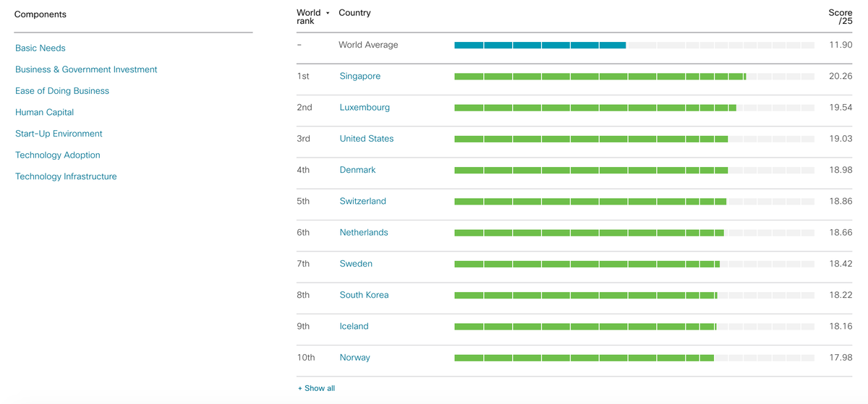Open the Basic Needs component
The width and height of the screenshot is (868, 404).
point(41,48)
